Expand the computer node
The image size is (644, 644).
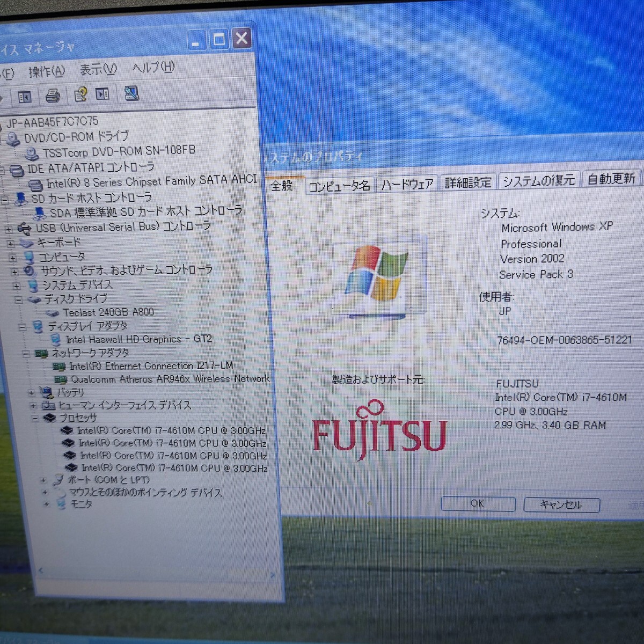[13, 258]
